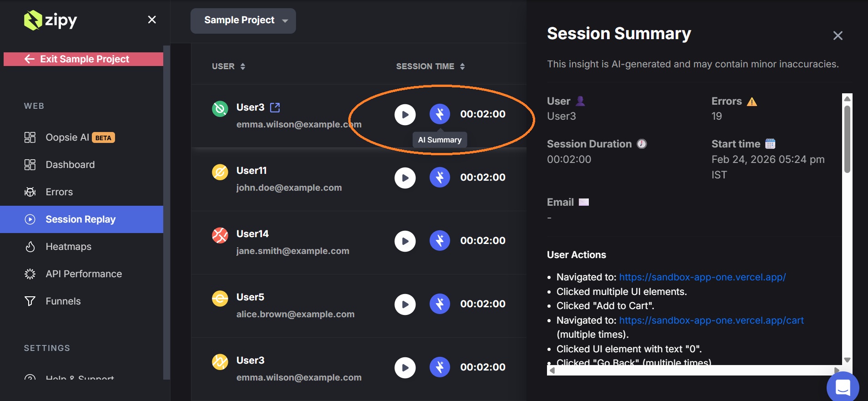Play the User5 session recording
Viewport: 868px width, 401px height.
[x=405, y=304]
